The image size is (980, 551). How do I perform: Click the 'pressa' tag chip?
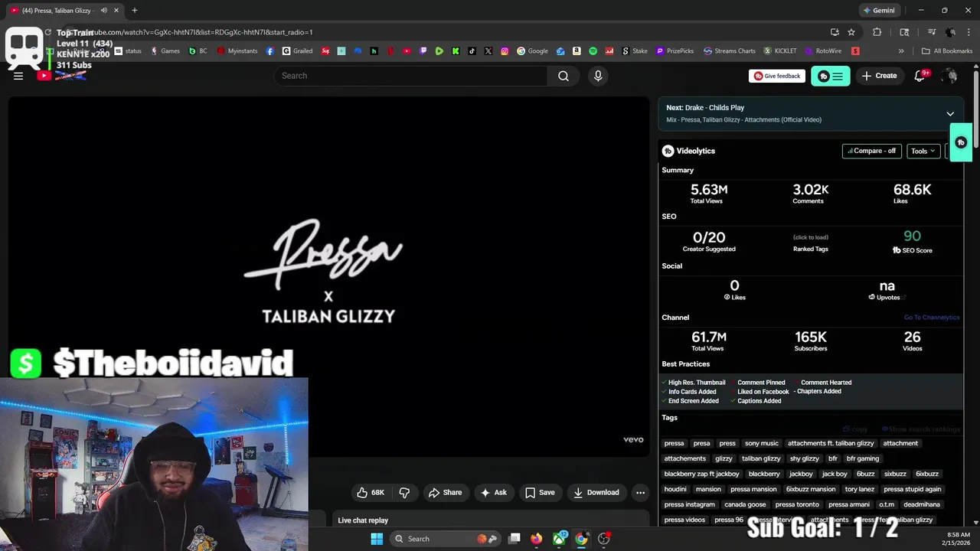[x=674, y=443]
